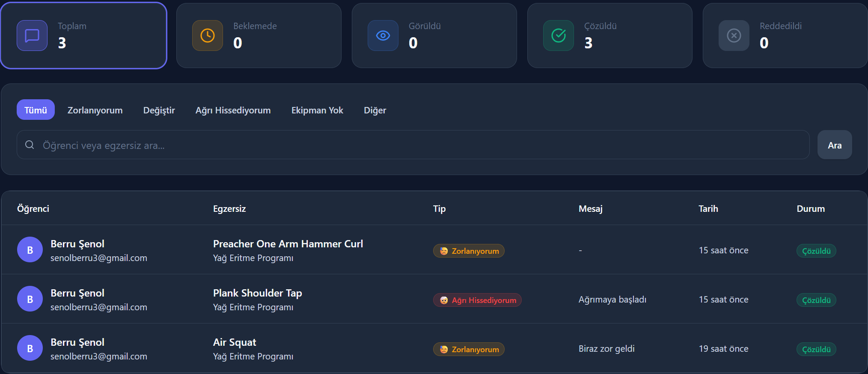Viewport: 868px width, 374px height.
Task: Click the Beklemede clock icon
Action: coord(208,36)
